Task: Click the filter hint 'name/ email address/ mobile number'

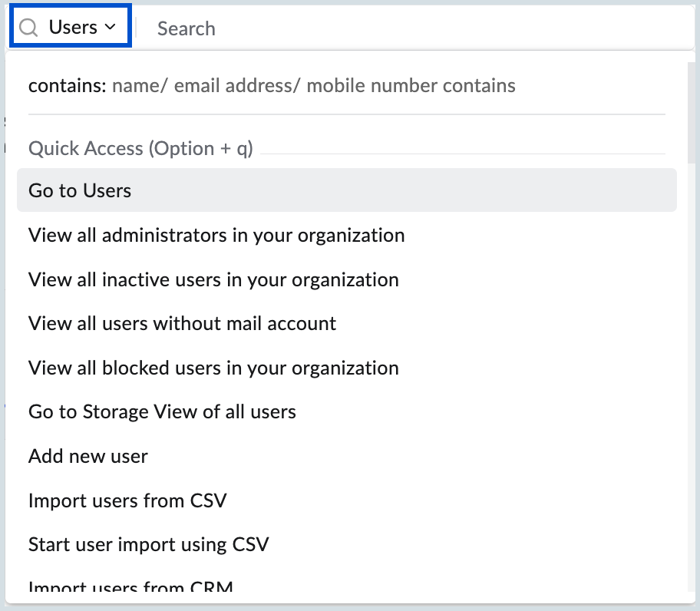Action: pos(313,85)
